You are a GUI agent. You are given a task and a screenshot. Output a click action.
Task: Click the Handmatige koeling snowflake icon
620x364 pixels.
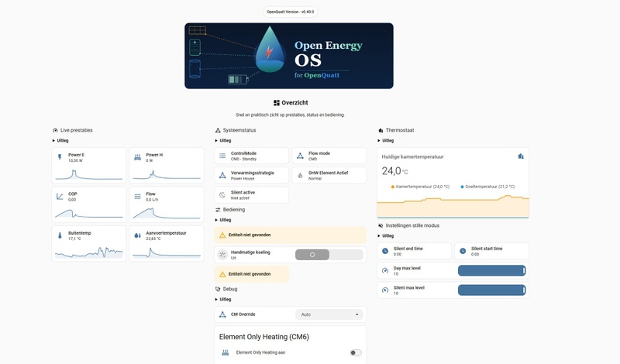point(222,255)
